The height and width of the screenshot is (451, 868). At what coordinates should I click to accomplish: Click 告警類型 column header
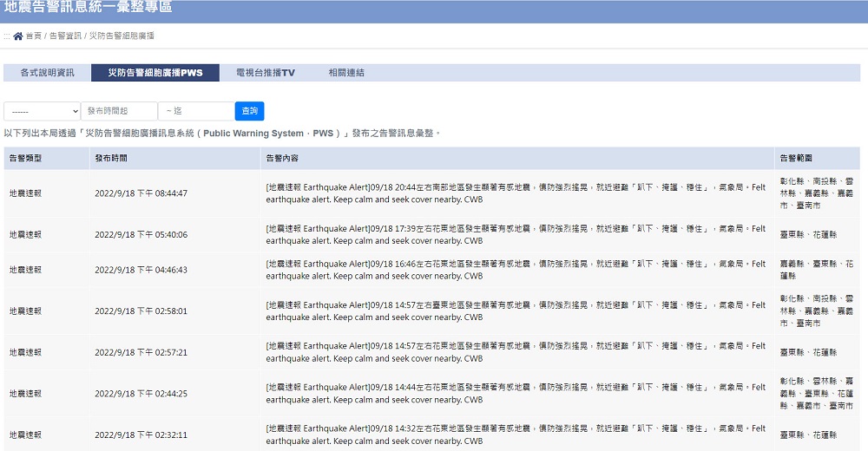click(25, 158)
